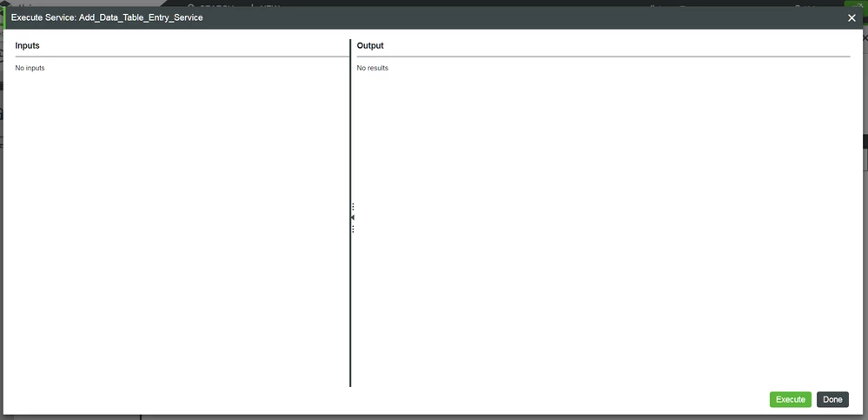Screen dimensions: 868x420
Task: Click the Inputs section heading
Action: click(x=27, y=45)
